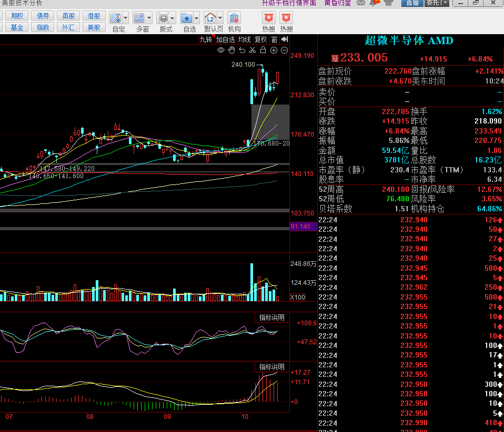Click the 贝塔系数 value 1.51
The width and height of the screenshot is (504, 432).
coord(401,209)
